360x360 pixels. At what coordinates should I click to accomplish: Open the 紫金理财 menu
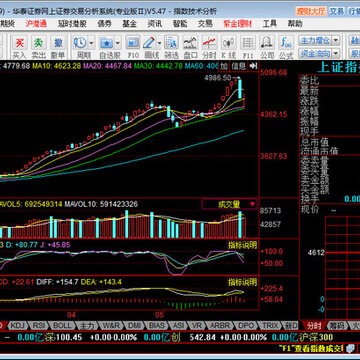[238, 24]
